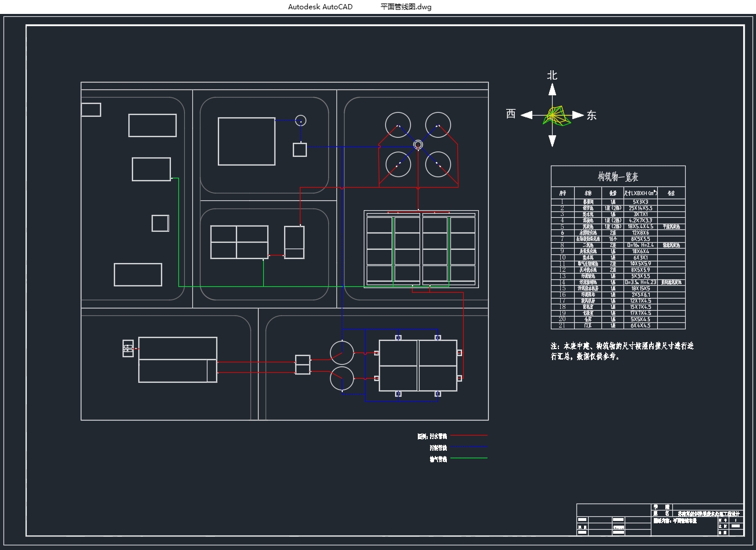Click row 21 number in structures table
The width and height of the screenshot is (756, 550).
[562, 325]
